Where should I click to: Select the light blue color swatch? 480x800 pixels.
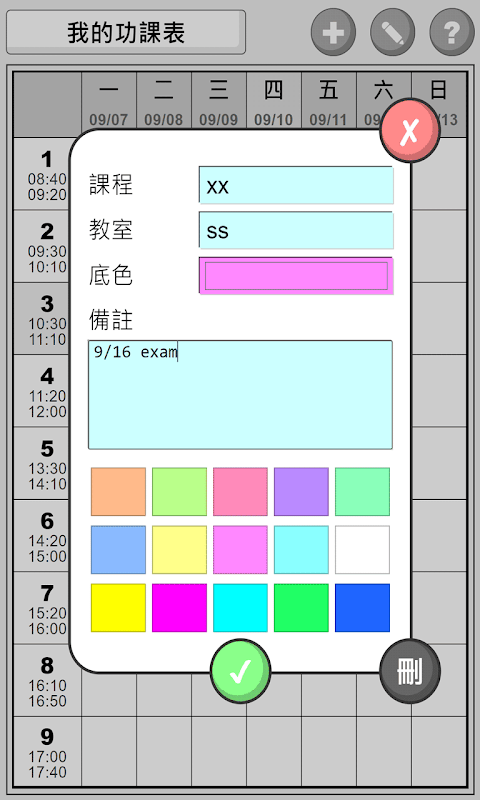tap(118, 549)
